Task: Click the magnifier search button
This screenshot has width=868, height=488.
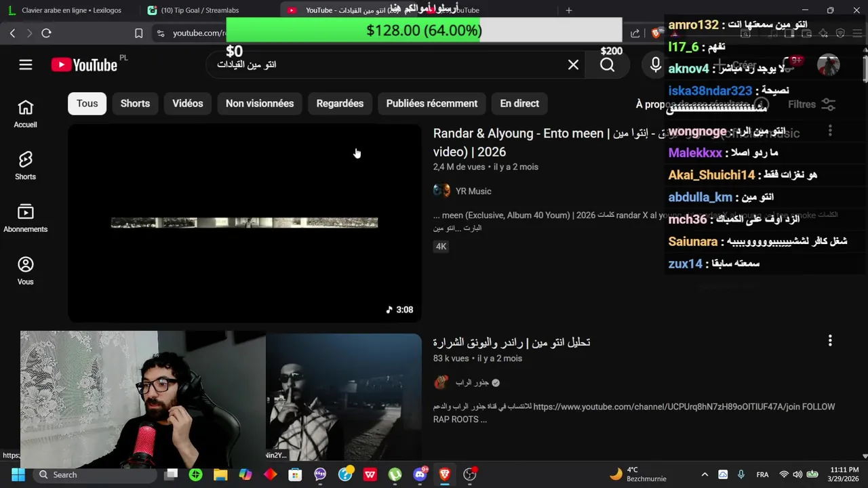Action: (608, 64)
